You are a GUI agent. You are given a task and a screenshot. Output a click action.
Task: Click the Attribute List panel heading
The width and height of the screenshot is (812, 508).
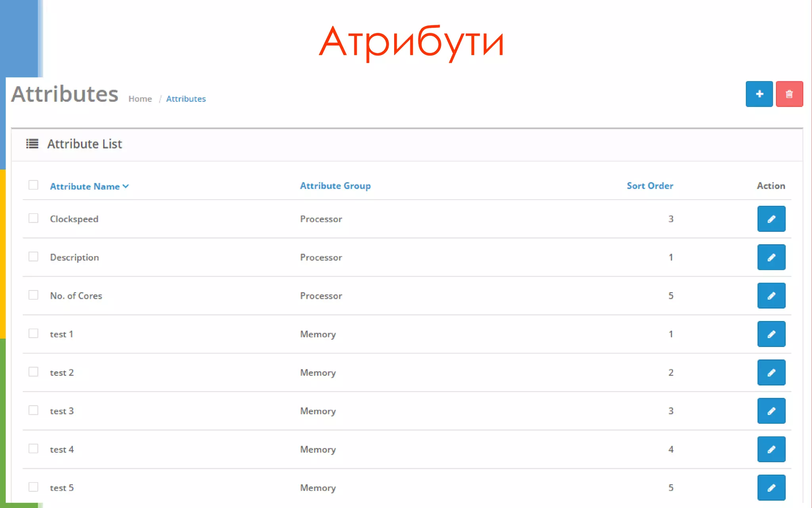click(84, 144)
